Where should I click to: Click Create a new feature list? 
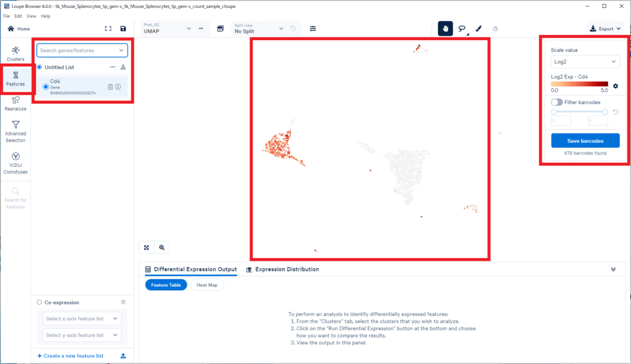click(x=70, y=356)
